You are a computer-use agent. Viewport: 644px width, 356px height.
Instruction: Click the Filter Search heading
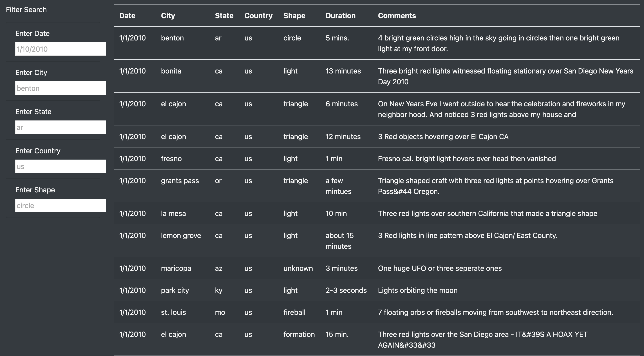click(27, 9)
